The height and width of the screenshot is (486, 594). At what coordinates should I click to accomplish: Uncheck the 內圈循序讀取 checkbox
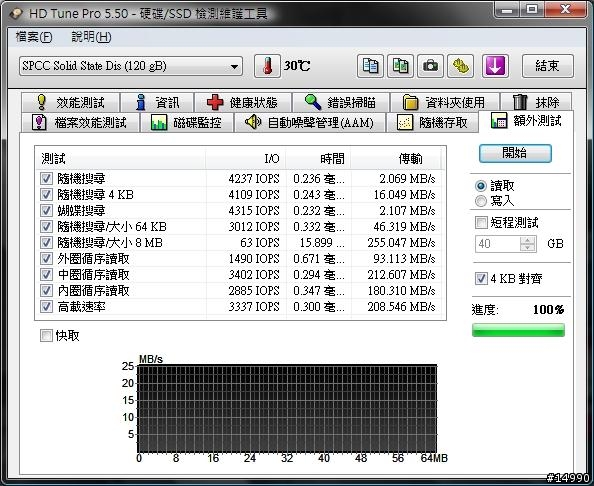pyautogui.click(x=46, y=291)
